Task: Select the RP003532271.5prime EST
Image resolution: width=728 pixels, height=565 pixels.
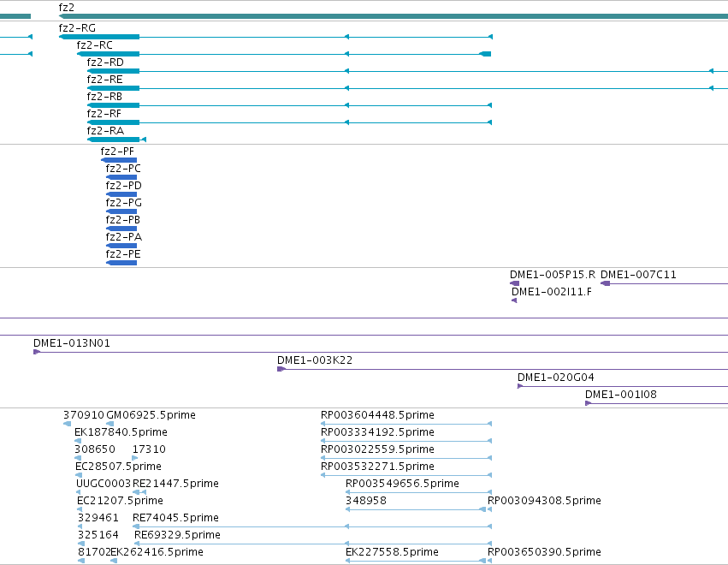Action: [406, 475]
